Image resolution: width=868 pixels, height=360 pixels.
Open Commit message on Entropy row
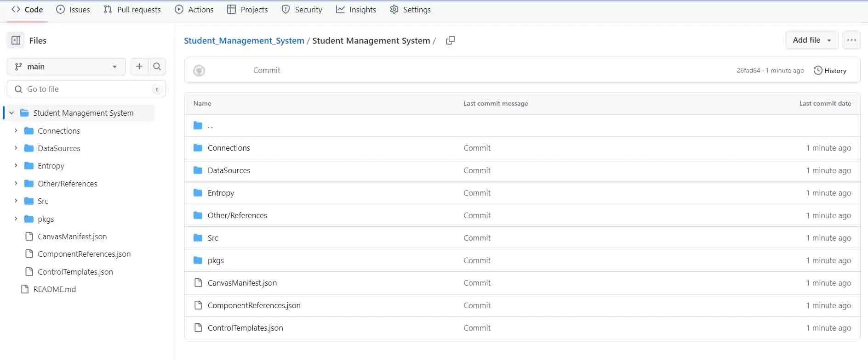[x=477, y=193]
